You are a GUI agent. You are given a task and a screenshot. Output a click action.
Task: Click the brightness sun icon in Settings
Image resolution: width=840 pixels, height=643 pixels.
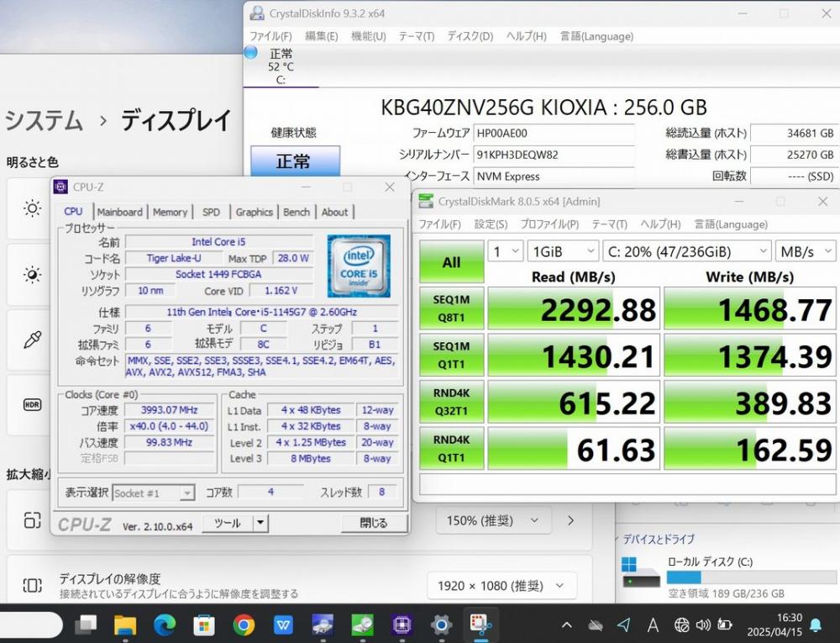point(32,208)
